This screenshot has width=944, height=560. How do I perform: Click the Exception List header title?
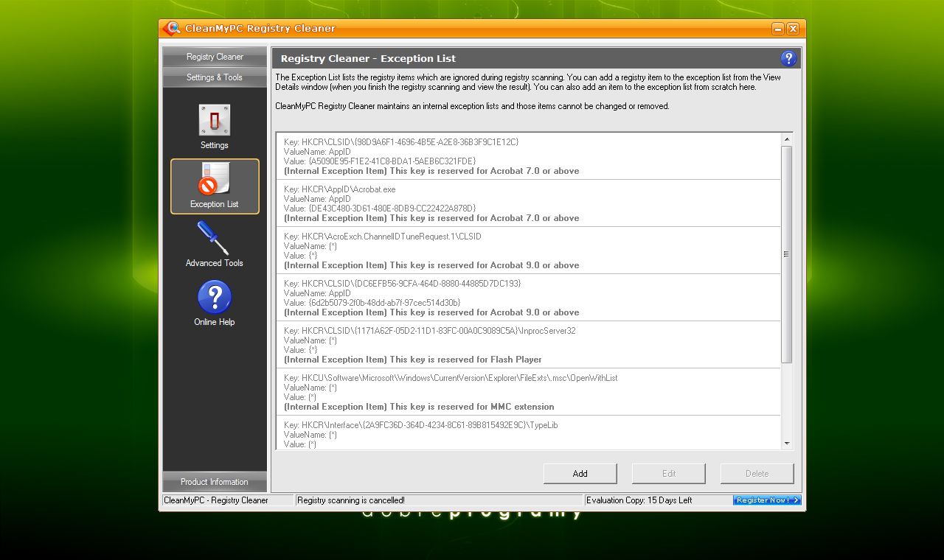[368, 58]
